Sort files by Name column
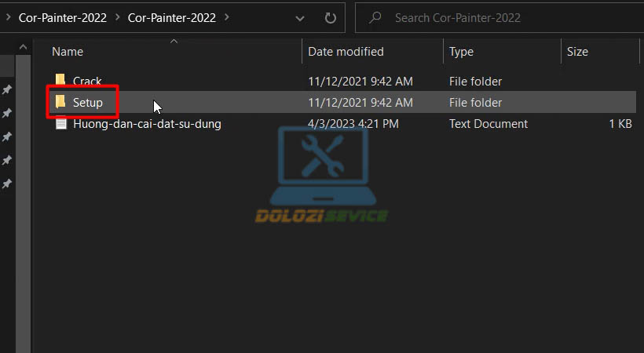 click(68, 52)
